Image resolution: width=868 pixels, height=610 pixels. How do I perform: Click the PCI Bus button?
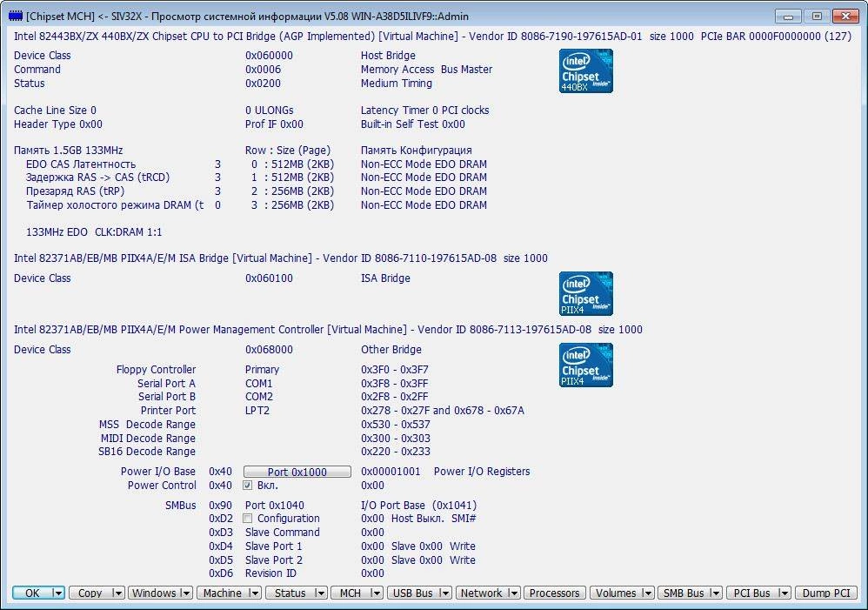click(752, 593)
